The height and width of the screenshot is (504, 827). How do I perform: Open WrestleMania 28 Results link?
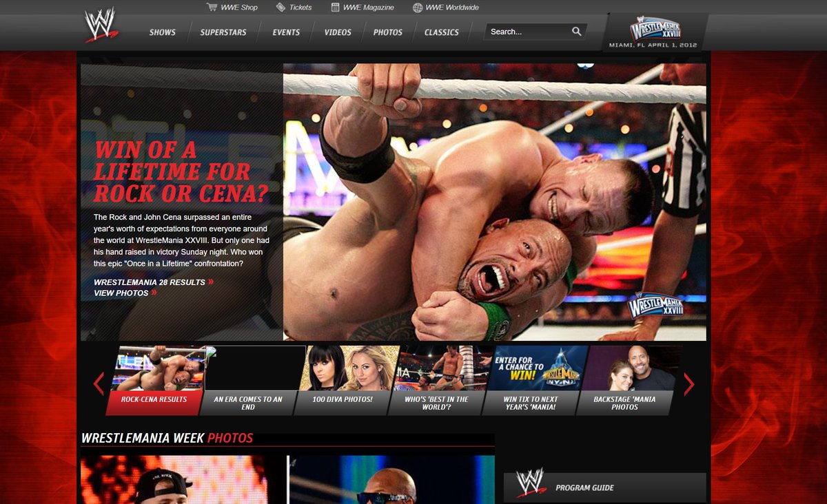(x=150, y=282)
